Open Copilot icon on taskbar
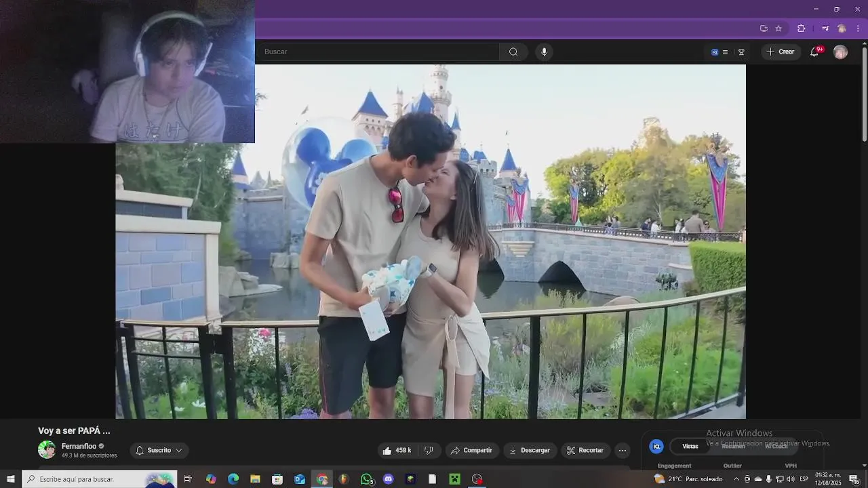 point(211,479)
